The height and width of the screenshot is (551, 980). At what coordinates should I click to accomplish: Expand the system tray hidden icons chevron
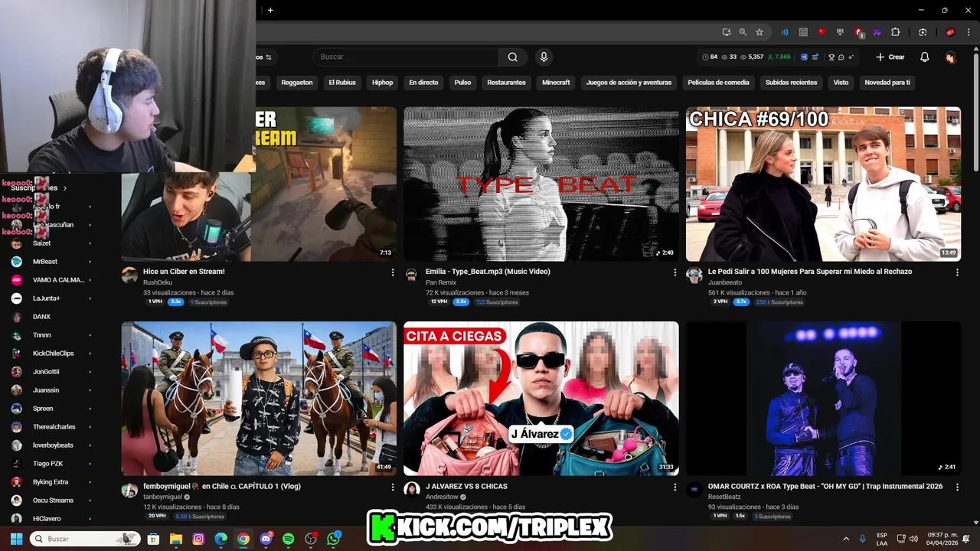click(x=846, y=539)
